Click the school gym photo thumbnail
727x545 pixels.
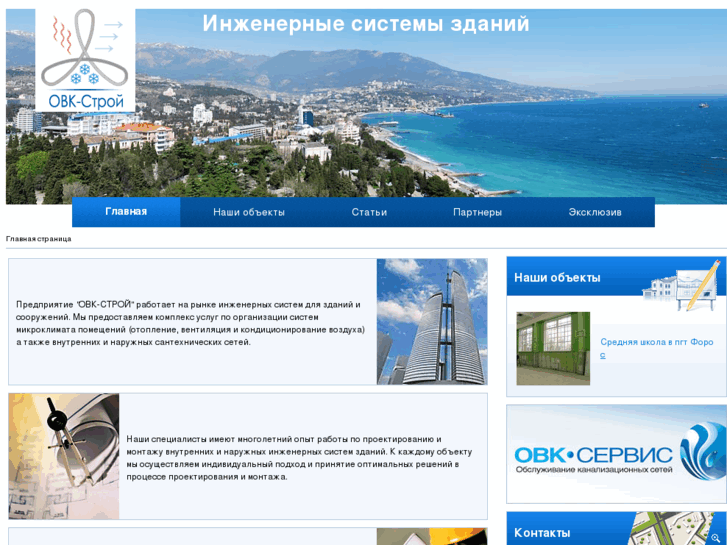[x=553, y=348]
